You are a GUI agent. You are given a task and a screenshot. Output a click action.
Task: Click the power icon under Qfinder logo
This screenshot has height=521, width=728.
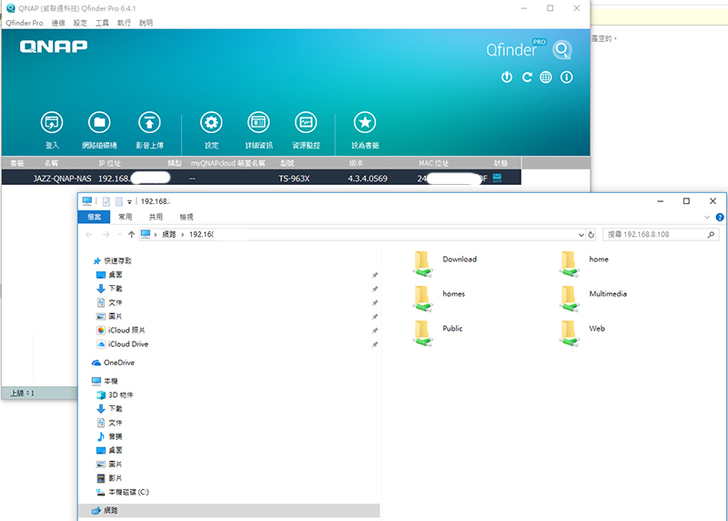click(507, 77)
